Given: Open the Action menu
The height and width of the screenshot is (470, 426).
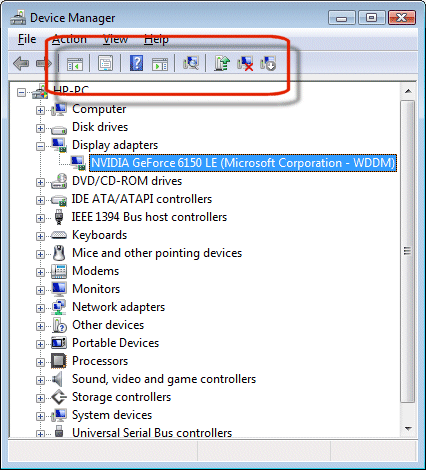Looking at the screenshot, I should pyautogui.click(x=69, y=39).
